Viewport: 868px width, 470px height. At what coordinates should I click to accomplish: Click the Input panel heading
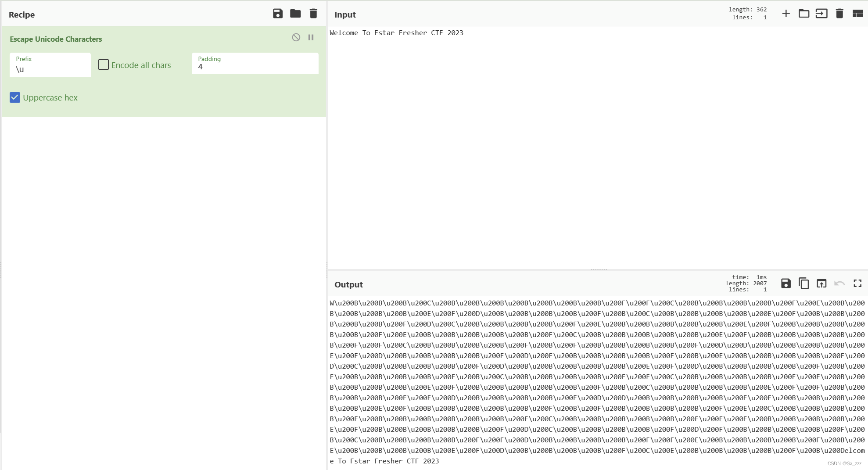[x=345, y=14]
